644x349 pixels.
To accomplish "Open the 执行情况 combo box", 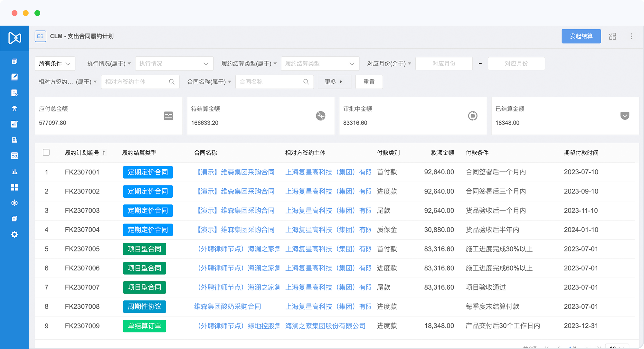I will [174, 64].
